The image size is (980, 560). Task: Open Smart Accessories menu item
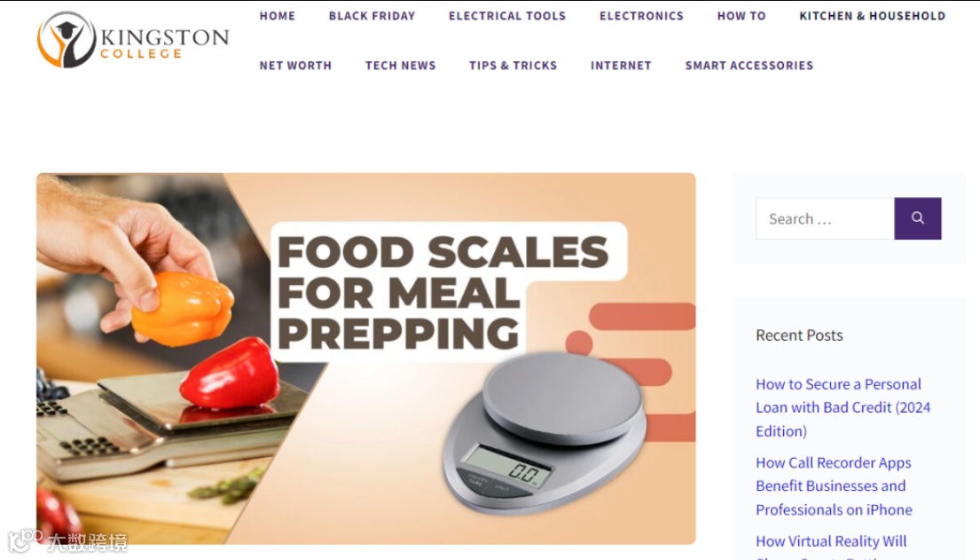pyautogui.click(x=749, y=65)
